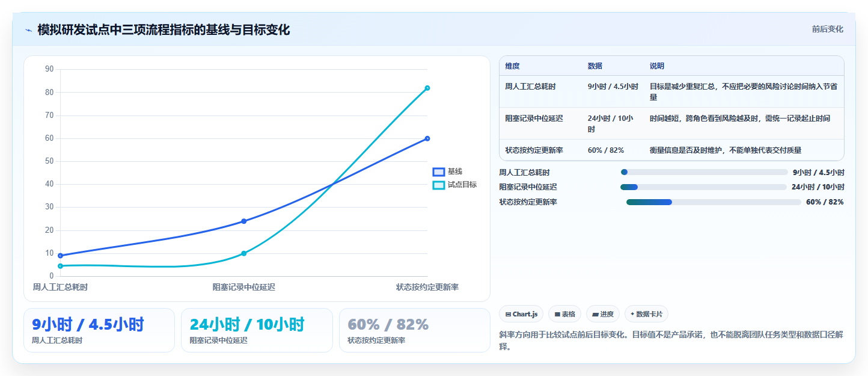Click x-axis label 状态按约定更新率
The image size is (868, 376).
[x=427, y=288]
